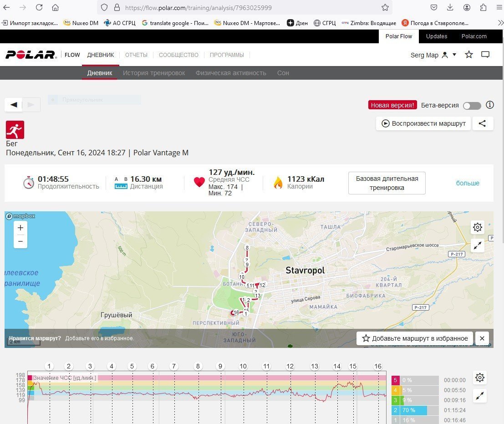Close the favorite route banner
Image resolution: width=504 pixels, height=424 pixels.
pos(482,338)
